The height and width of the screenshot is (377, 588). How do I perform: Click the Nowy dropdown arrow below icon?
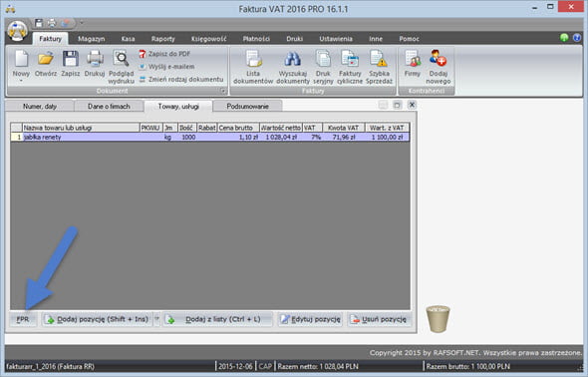point(21,81)
